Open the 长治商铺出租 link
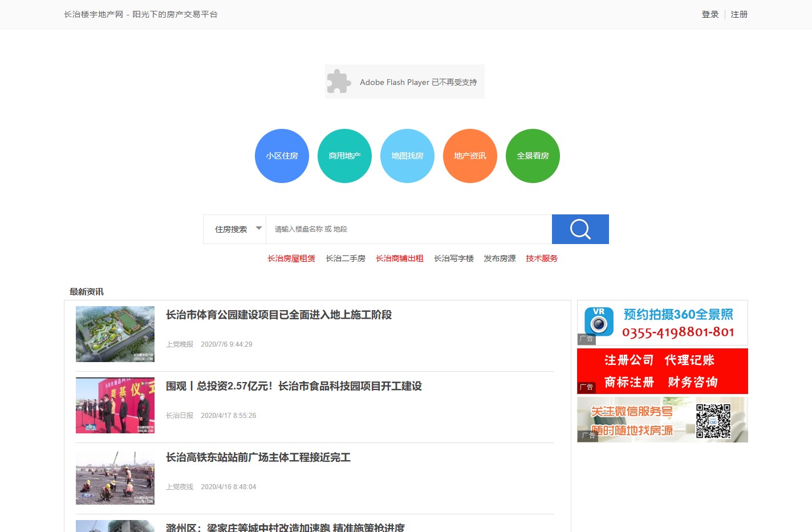 pos(400,258)
